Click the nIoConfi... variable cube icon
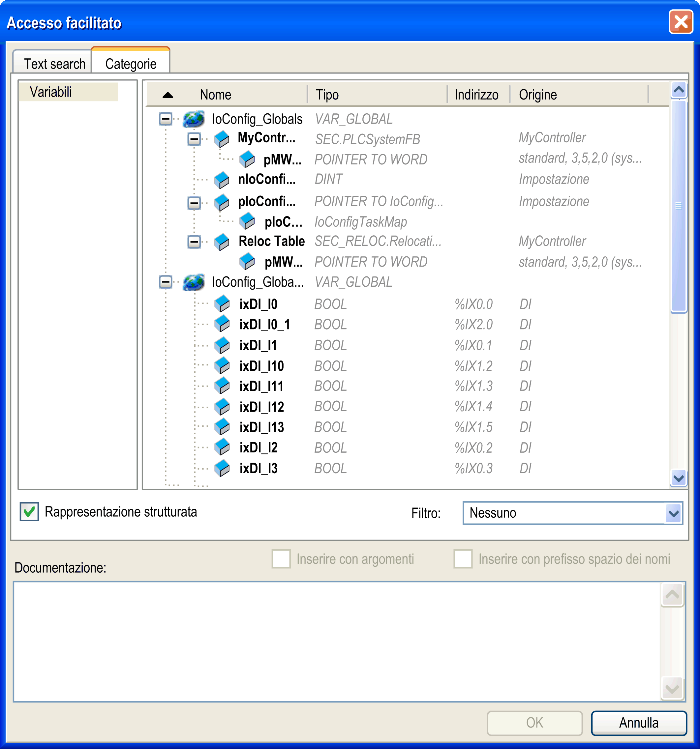This screenshot has height=749, width=700. click(x=222, y=180)
